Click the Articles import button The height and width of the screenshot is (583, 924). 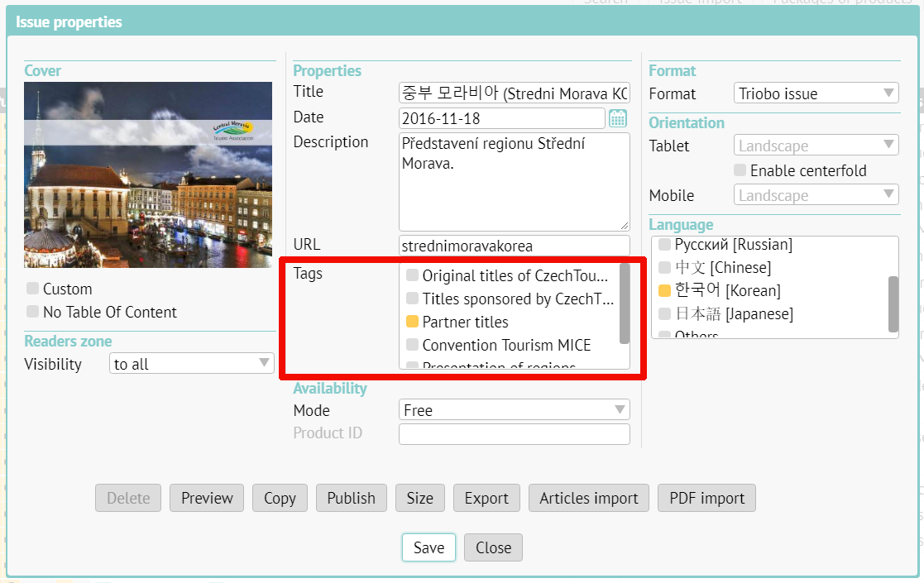point(588,498)
